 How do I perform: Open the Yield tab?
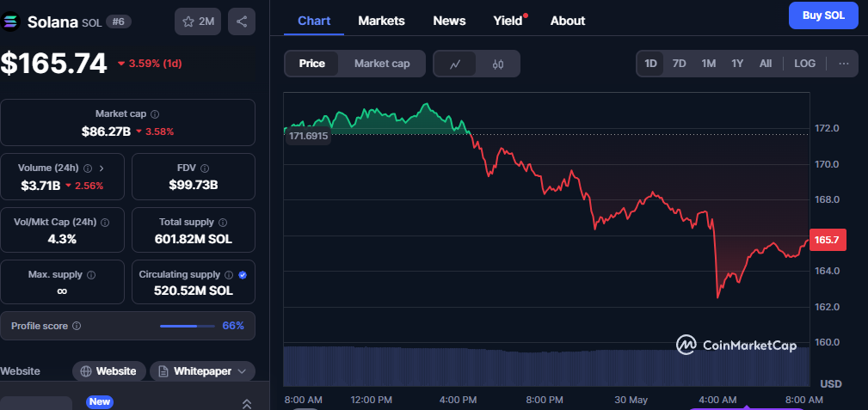tap(508, 21)
